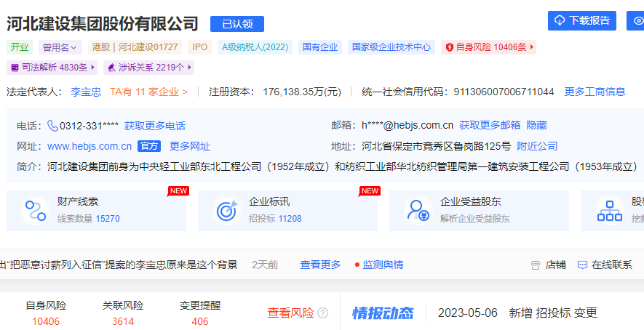Open website www.hebjs.com.cn
644x330 pixels.
(90, 147)
